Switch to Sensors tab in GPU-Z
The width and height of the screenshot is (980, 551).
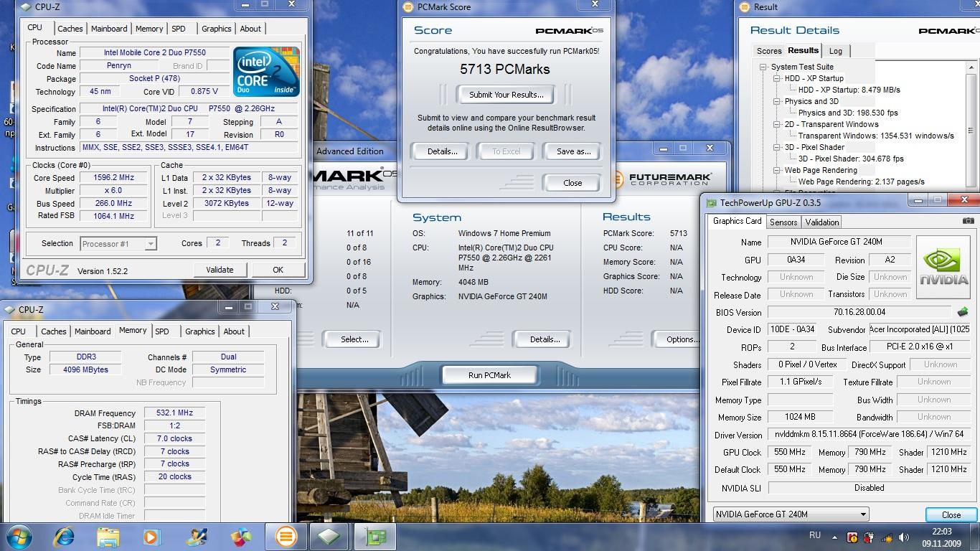click(x=783, y=222)
